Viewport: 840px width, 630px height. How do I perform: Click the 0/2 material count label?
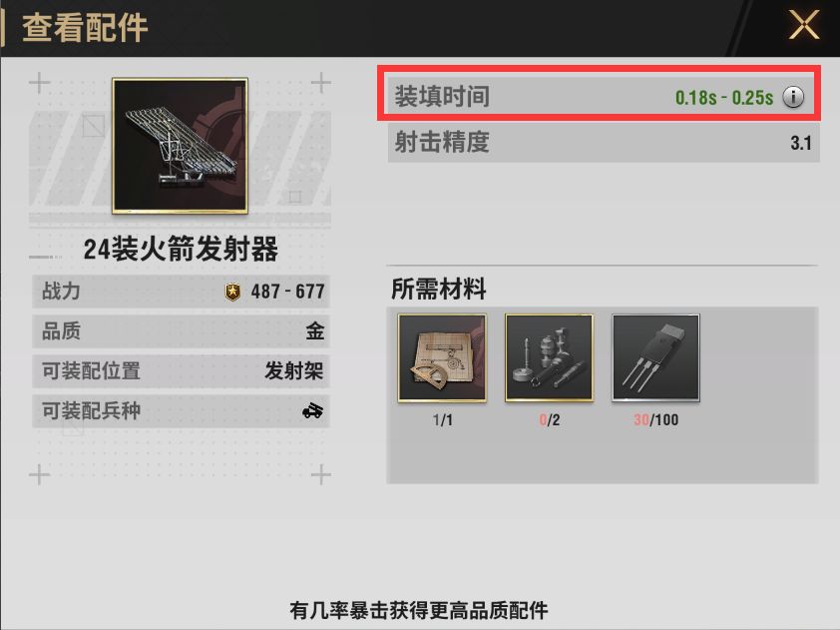[549, 419]
